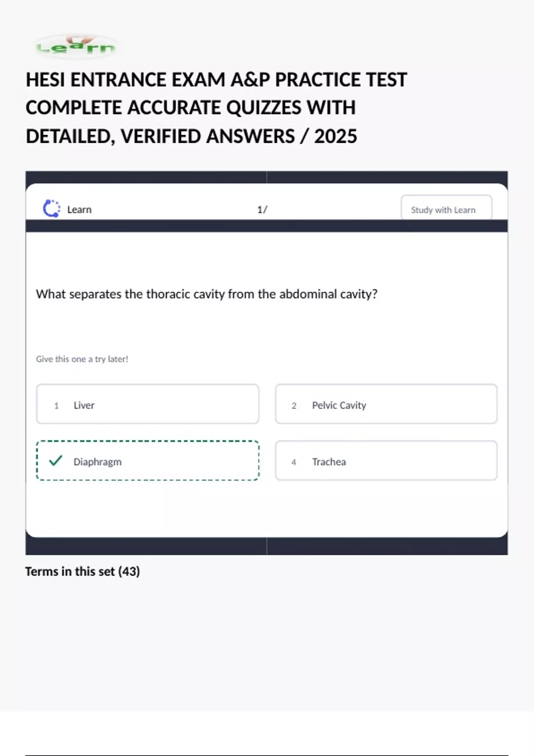The image size is (534, 756).
Task: Click the HESI Entrance Exam title heading
Action: click(x=216, y=108)
